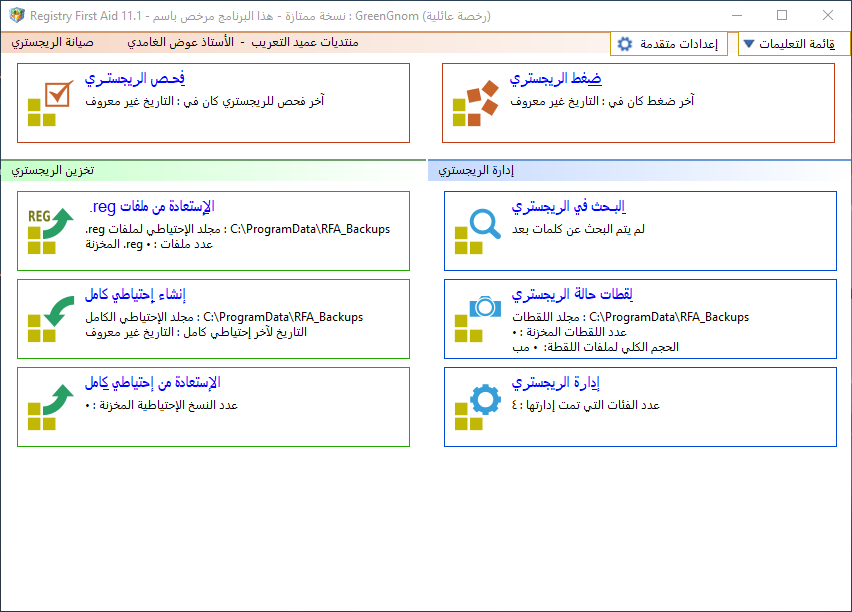
Task: Open the قائمة التعليمات dropdown menu
Action: tap(794, 44)
